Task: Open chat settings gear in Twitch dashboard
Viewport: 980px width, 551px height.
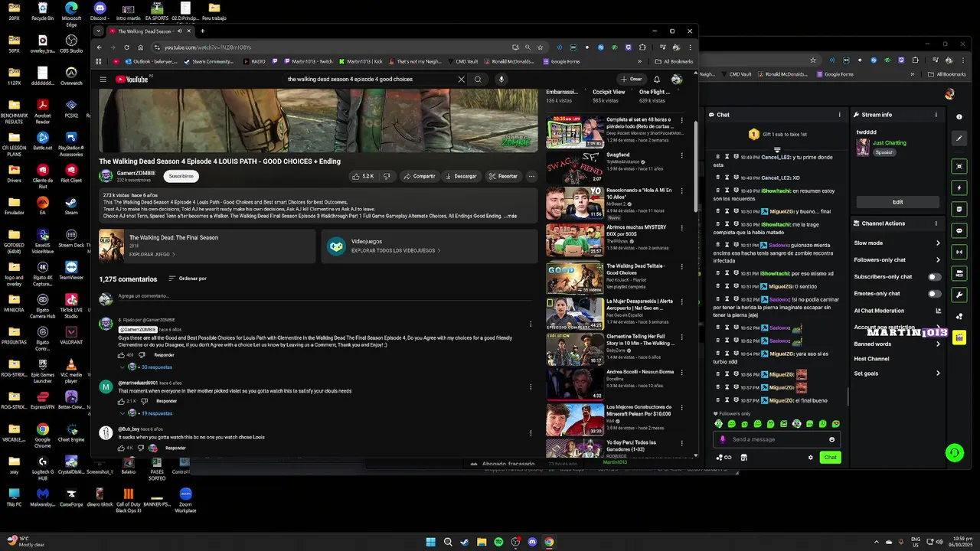Action: pos(811,458)
